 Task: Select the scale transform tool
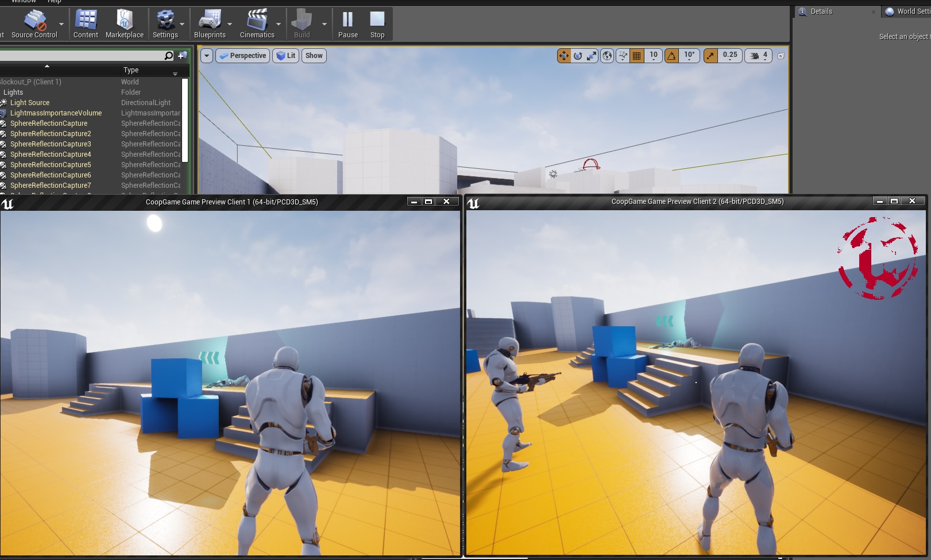coord(592,56)
